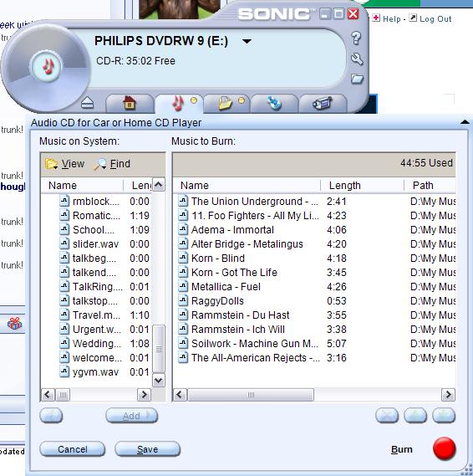Sort Music to Burn by Length column
Screen dimensions: 473x476
pyautogui.click(x=362, y=186)
